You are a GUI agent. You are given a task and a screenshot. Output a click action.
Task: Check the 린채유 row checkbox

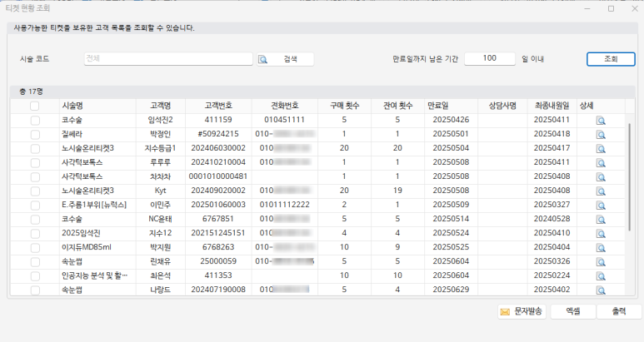click(35, 261)
